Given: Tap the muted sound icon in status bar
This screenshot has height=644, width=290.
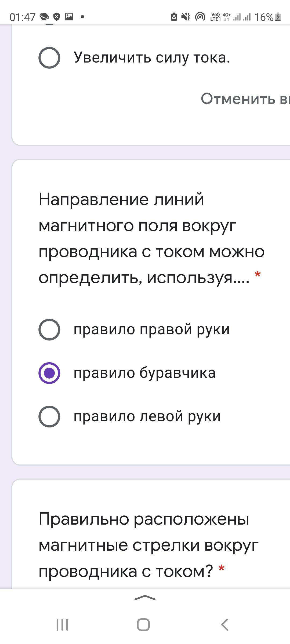Looking at the screenshot, I should coord(185,17).
